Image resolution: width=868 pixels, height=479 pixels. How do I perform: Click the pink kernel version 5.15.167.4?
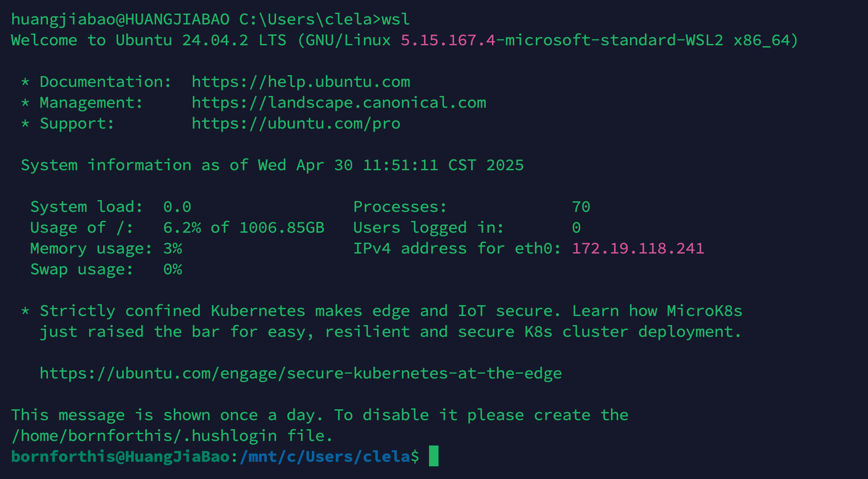point(448,40)
